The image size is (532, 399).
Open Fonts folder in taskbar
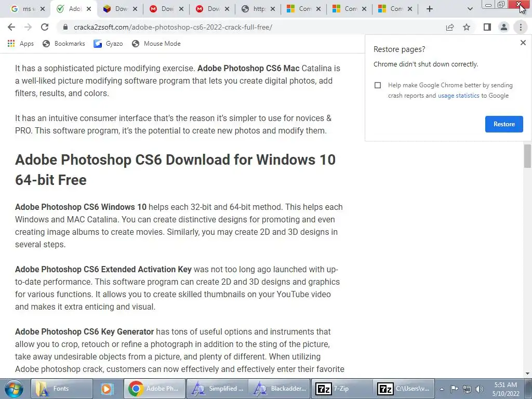62,389
